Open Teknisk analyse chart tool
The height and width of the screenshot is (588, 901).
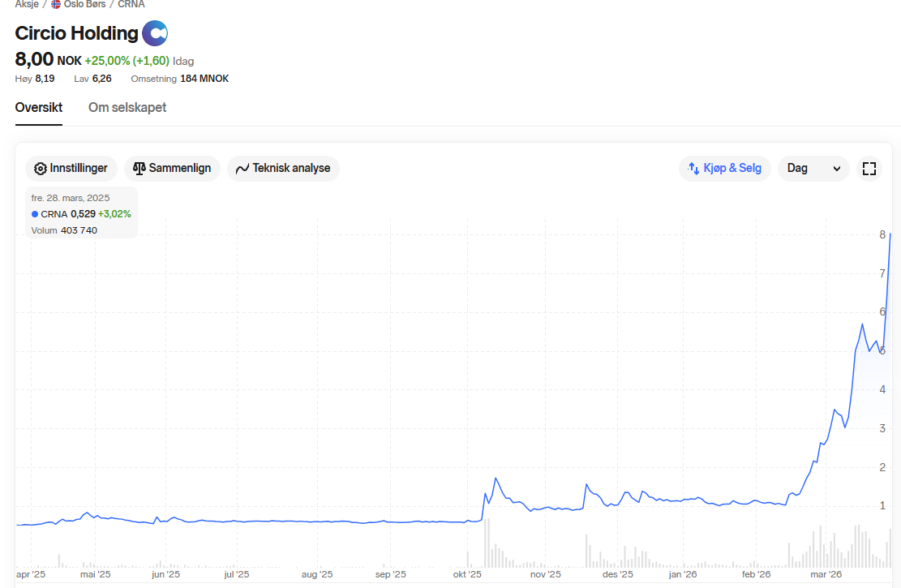click(x=242, y=169)
